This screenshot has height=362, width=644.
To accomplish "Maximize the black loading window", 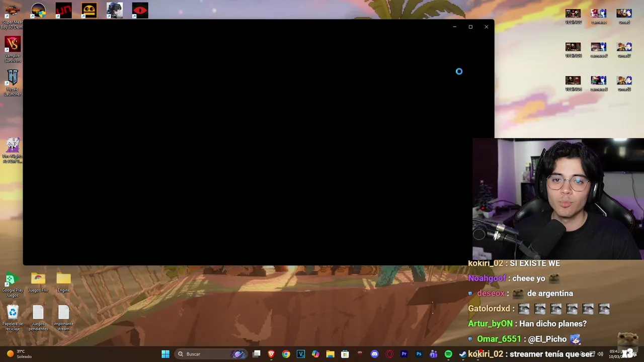I will (470, 27).
